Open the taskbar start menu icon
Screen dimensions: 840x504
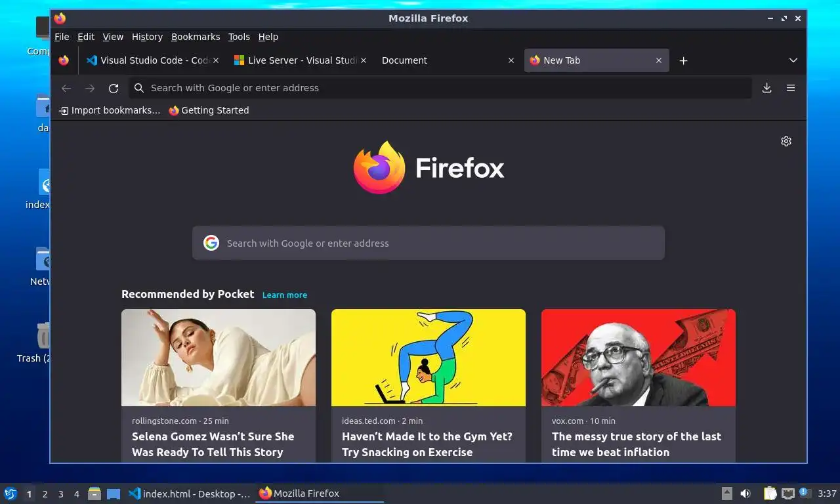click(x=10, y=493)
